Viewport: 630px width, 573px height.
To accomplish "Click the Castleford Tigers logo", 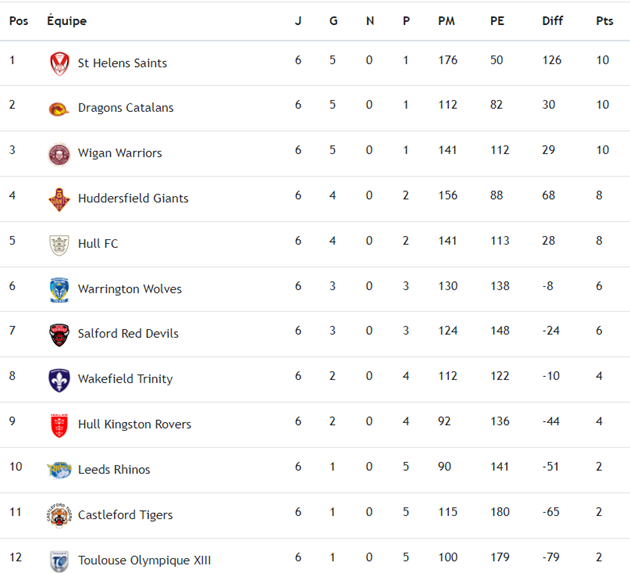I will coord(59,515).
